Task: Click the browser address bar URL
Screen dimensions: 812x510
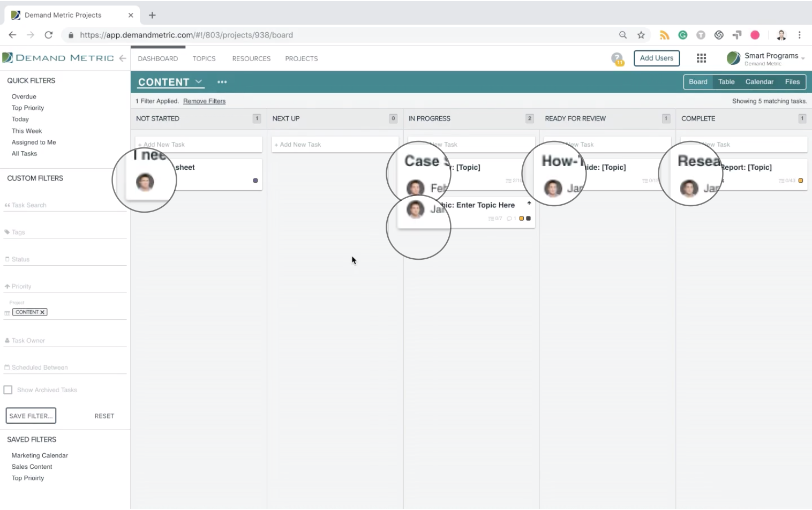Action: click(x=186, y=35)
